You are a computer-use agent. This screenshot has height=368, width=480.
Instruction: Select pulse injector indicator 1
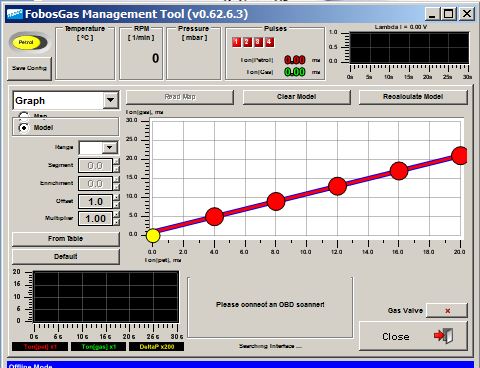pyautogui.click(x=236, y=42)
